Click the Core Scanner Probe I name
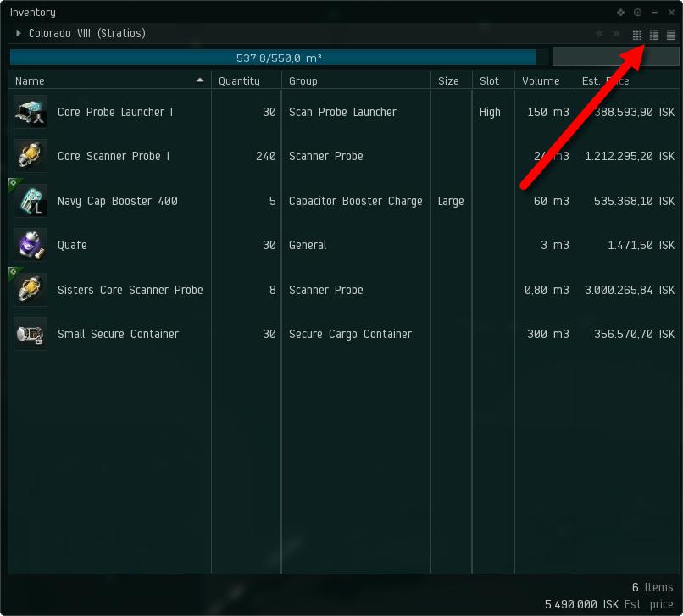 [114, 157]
